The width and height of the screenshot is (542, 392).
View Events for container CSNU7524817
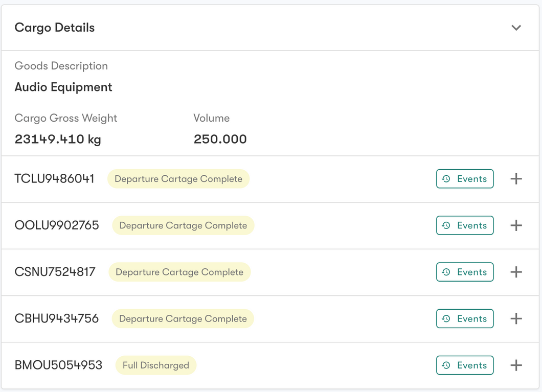(x=464, y=272)
